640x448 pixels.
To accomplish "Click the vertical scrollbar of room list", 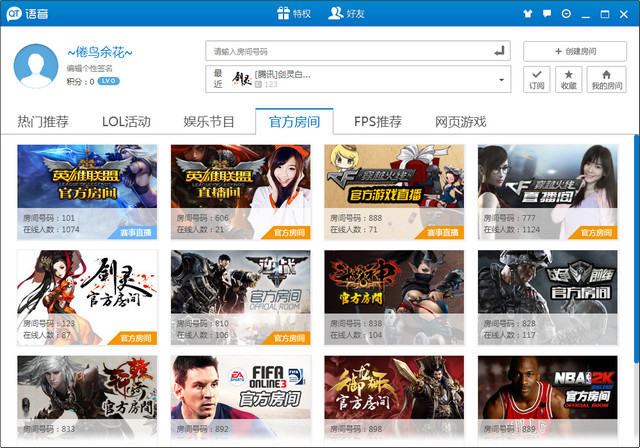I will click(x=636, y=248).
